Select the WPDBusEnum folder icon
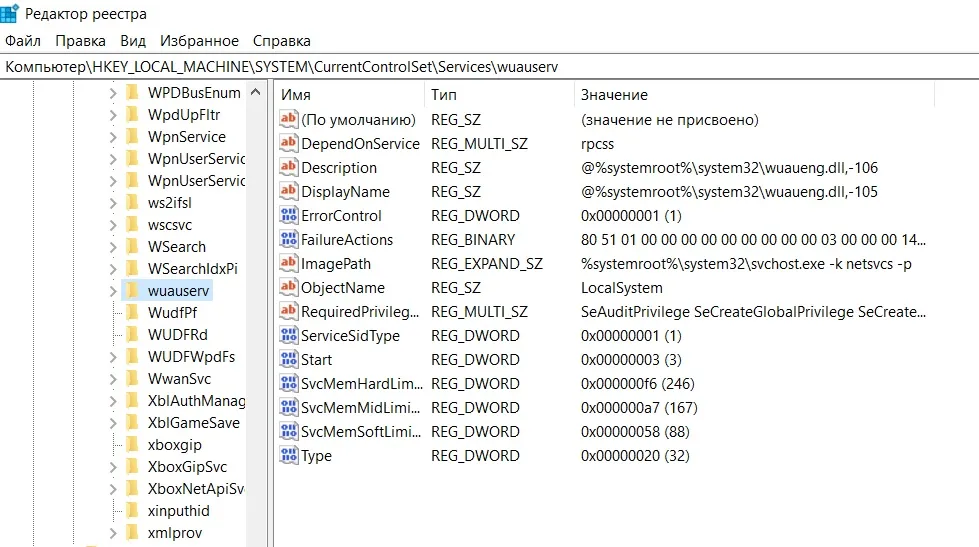The height and width of the screenshot is (547, 979). [x=132, y=92]
